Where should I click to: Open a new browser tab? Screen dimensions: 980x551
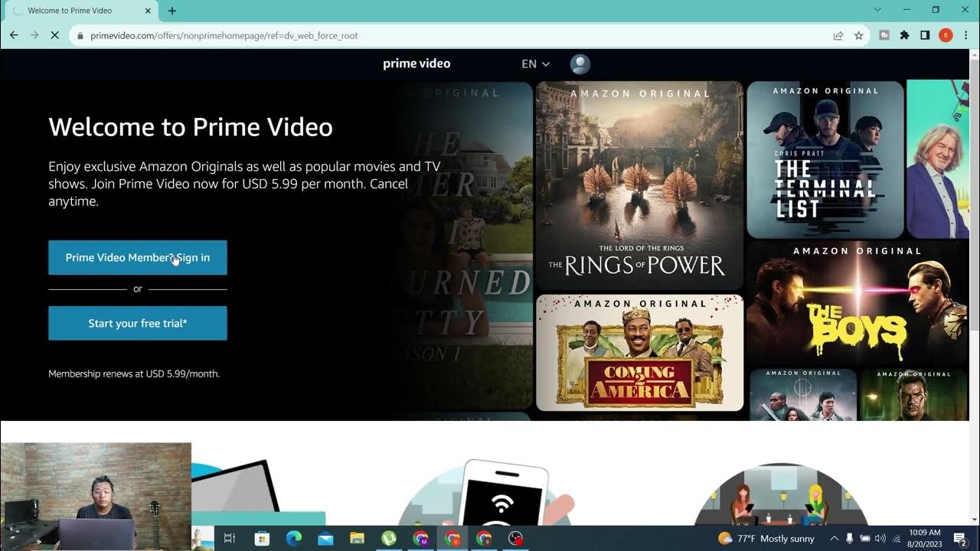172,11
